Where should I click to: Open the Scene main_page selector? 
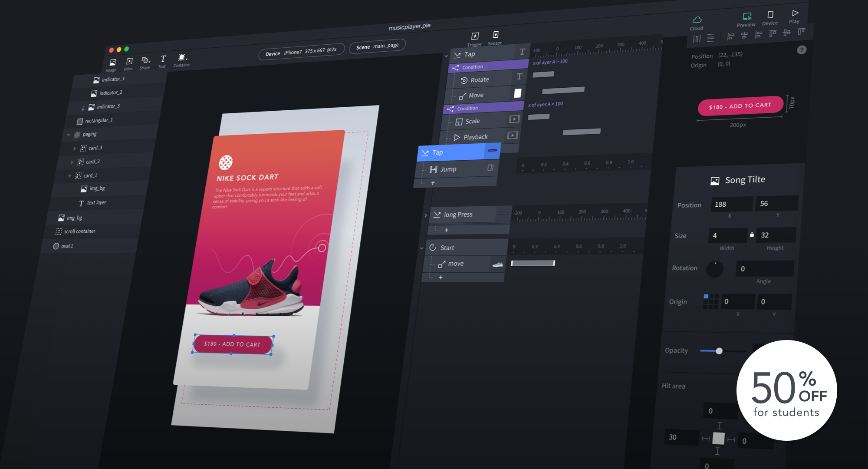tap(377, 46)
